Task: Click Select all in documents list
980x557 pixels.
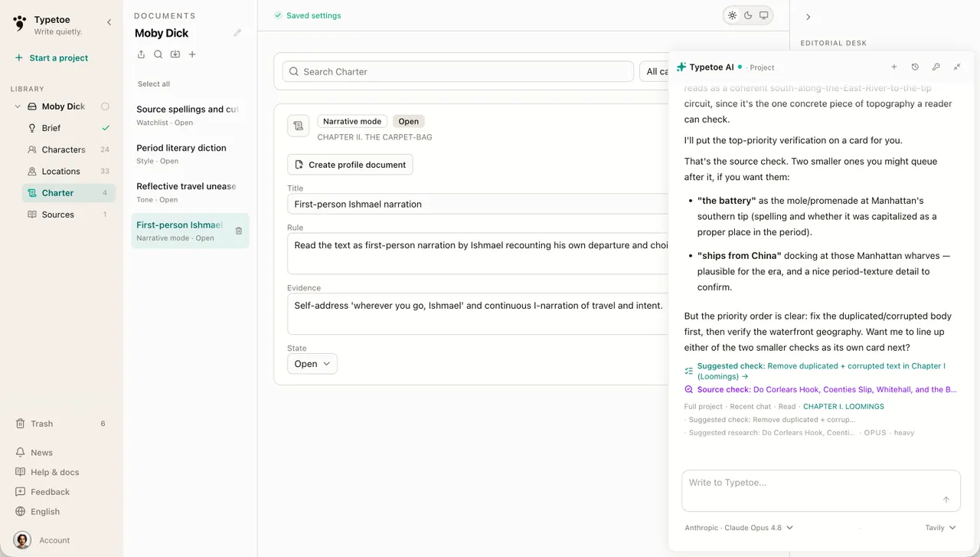Action: click(154, 84)
